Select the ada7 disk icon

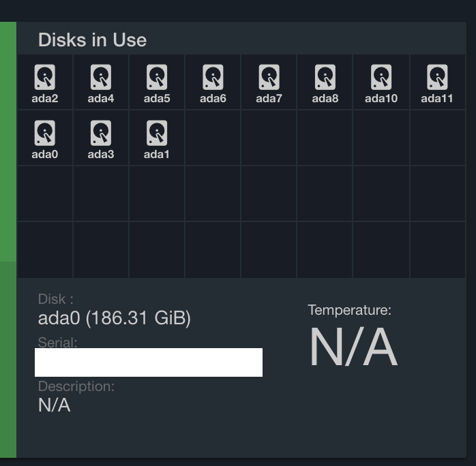pyautogui.click(x=269, y=77)
